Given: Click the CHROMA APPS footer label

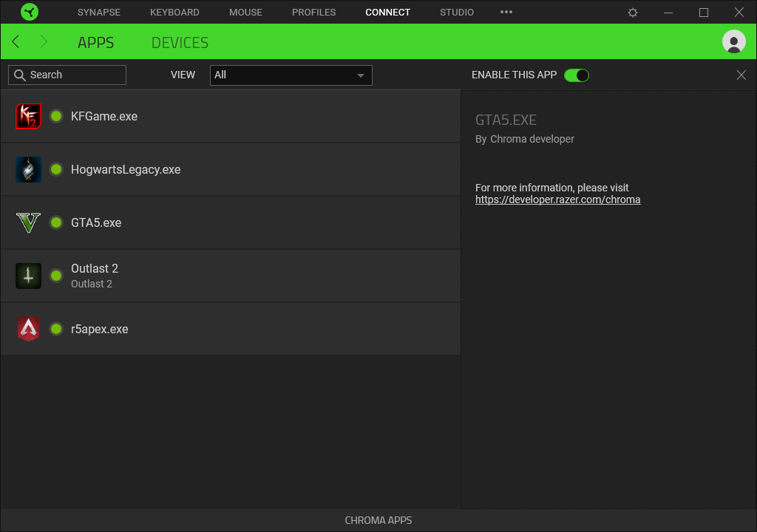Looking at the screenshot, I should tap(378, 520).
